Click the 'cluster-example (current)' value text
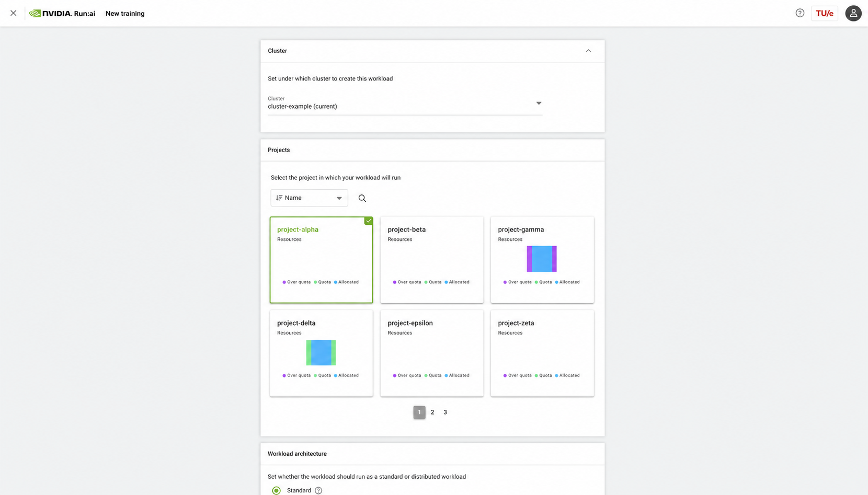Screen dimensions: 868x495 coord(302,106)
